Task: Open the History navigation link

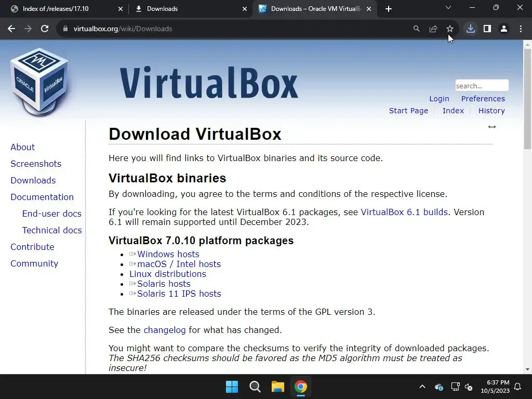Action: 491,111
